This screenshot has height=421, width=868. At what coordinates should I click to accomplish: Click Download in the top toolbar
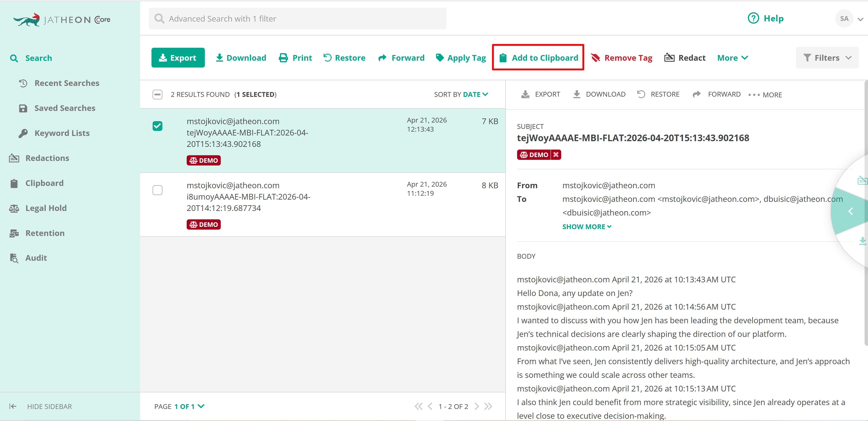[241, 58]
